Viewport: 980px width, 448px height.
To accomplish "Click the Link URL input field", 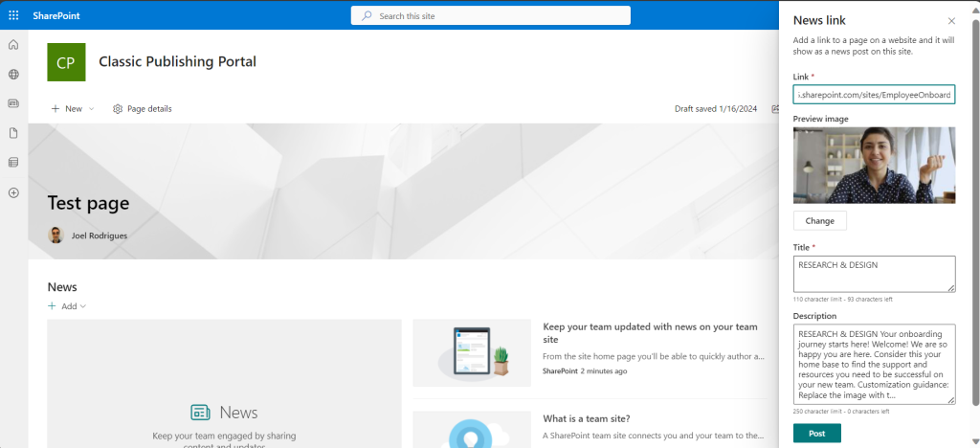I will 874,94.
